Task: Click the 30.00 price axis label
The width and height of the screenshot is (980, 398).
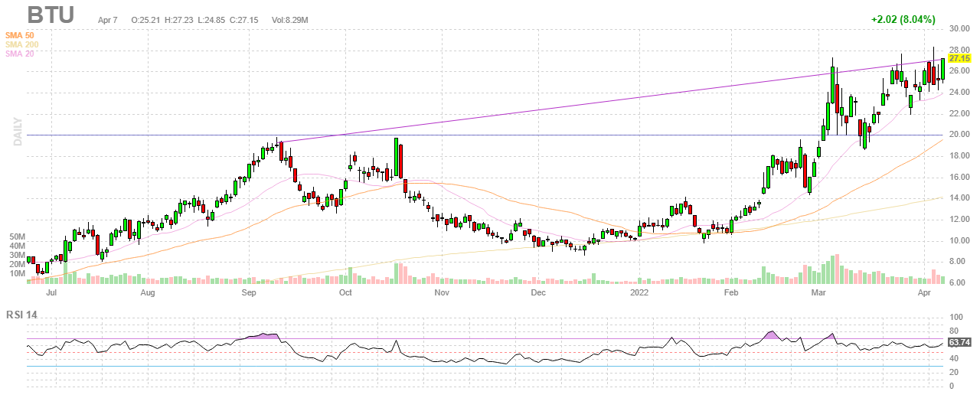Action: 959,28
